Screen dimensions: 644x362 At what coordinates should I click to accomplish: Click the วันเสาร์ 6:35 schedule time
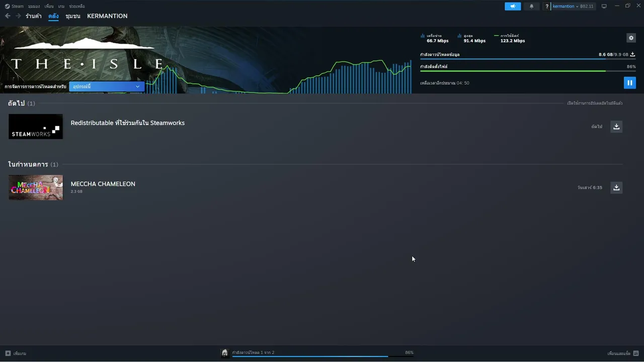pyautogui.click(x=590, y=188)
